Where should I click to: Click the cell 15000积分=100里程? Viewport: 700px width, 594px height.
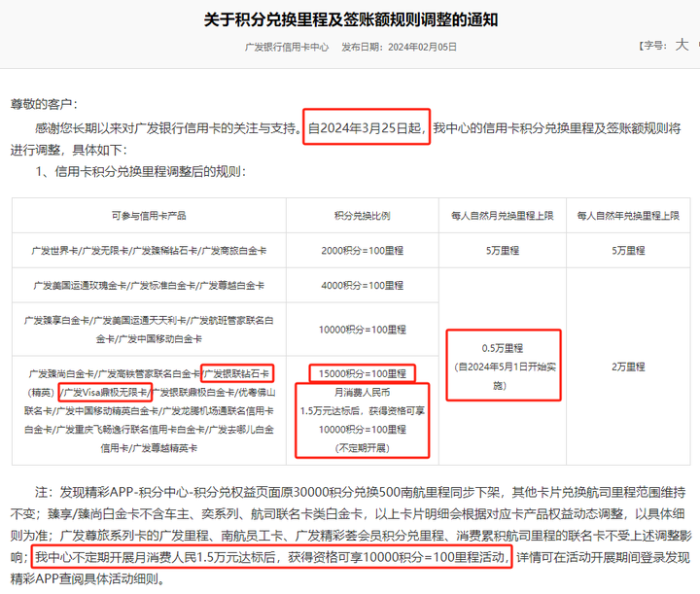(x=362, y=373)
